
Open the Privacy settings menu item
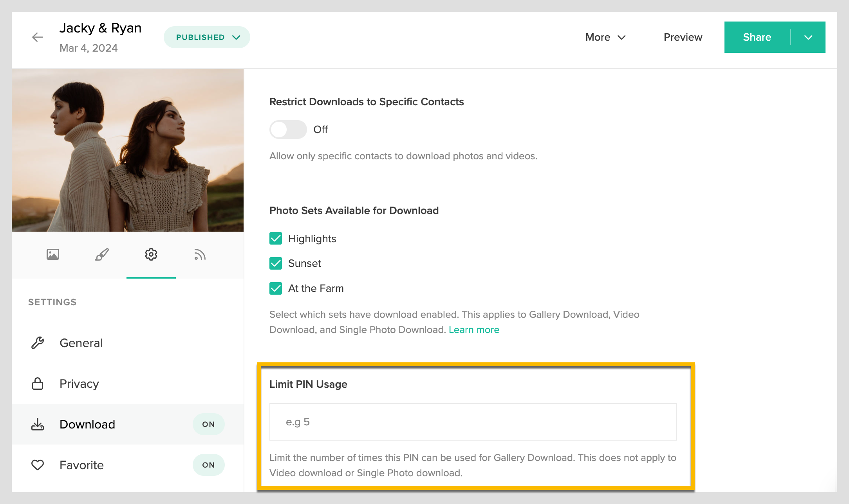coord(79,383)
